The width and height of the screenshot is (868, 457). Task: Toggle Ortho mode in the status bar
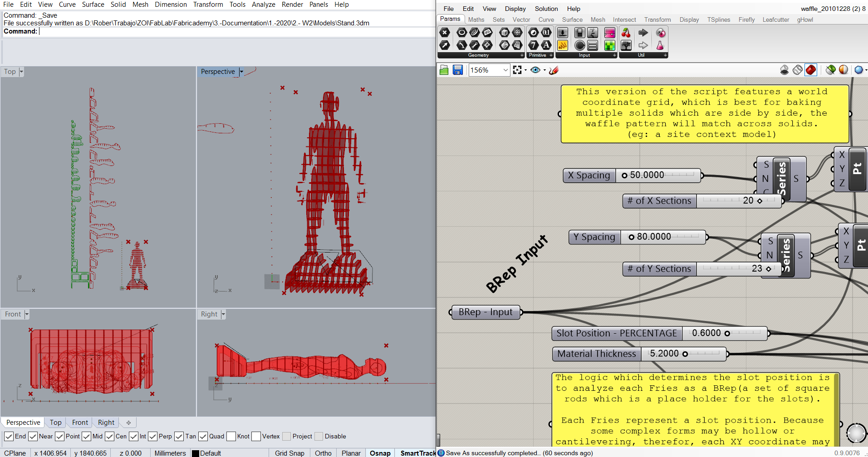point(323,453)
